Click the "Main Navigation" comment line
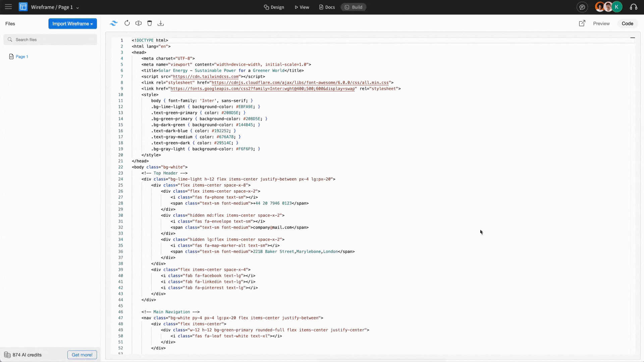This screenshot has width=644, height=362. [170, 312]
